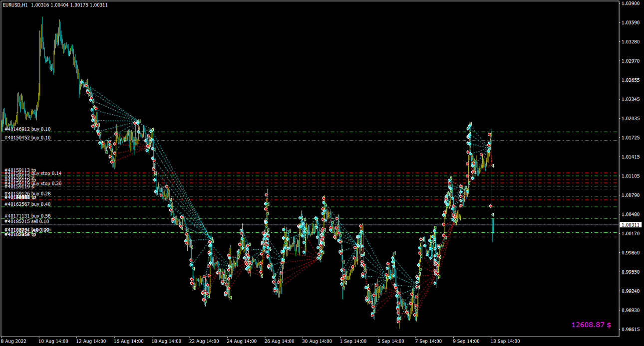644x346 pixels.
Task: Select order line #40146912 buy 0.10
Action: [x=27, y=129]
